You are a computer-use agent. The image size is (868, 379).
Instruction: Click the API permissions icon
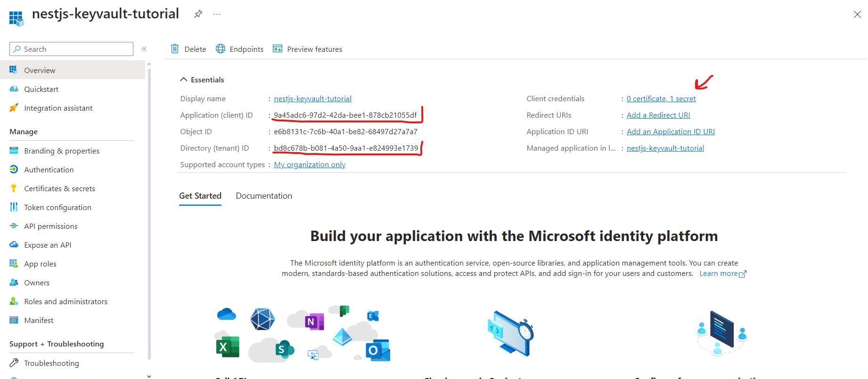[14, 226]
